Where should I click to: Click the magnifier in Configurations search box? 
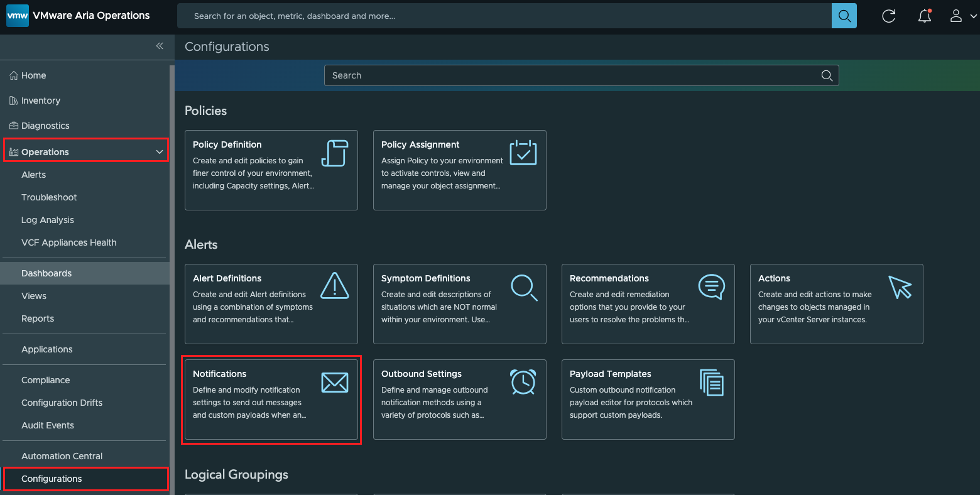pyautogui.click(x=827, y=75)
